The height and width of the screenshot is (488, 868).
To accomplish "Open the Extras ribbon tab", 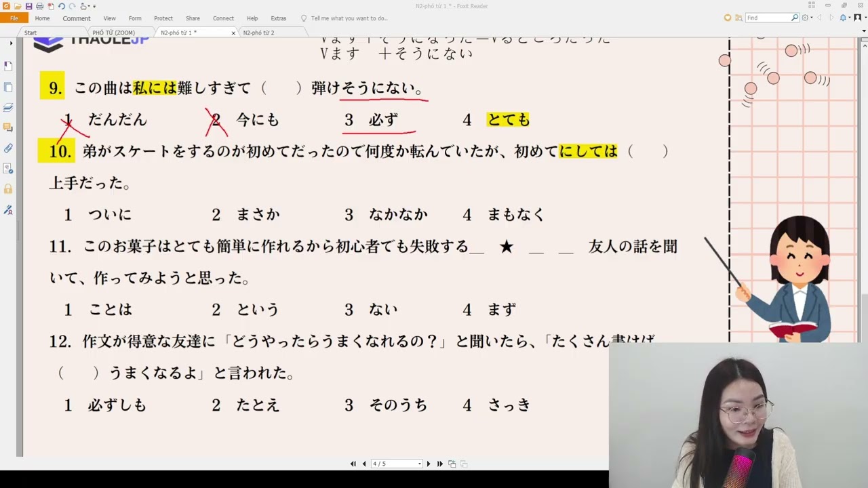I will coord(278,18).
